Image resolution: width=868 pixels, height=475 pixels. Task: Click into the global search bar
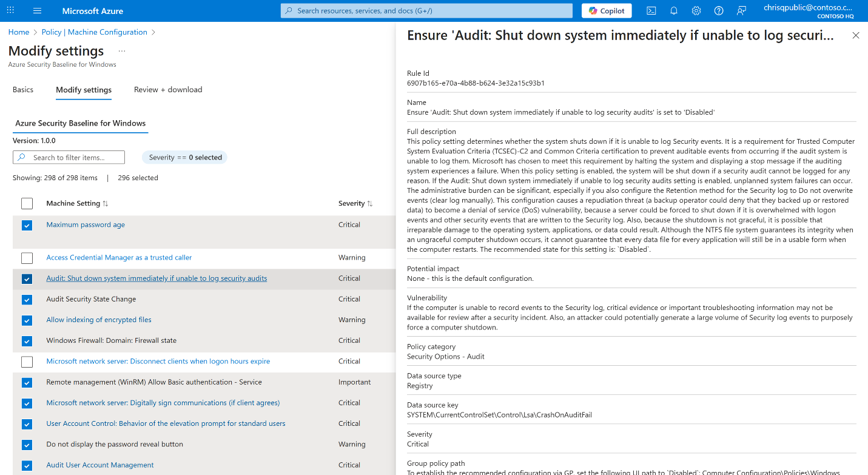tap(426, 11)
